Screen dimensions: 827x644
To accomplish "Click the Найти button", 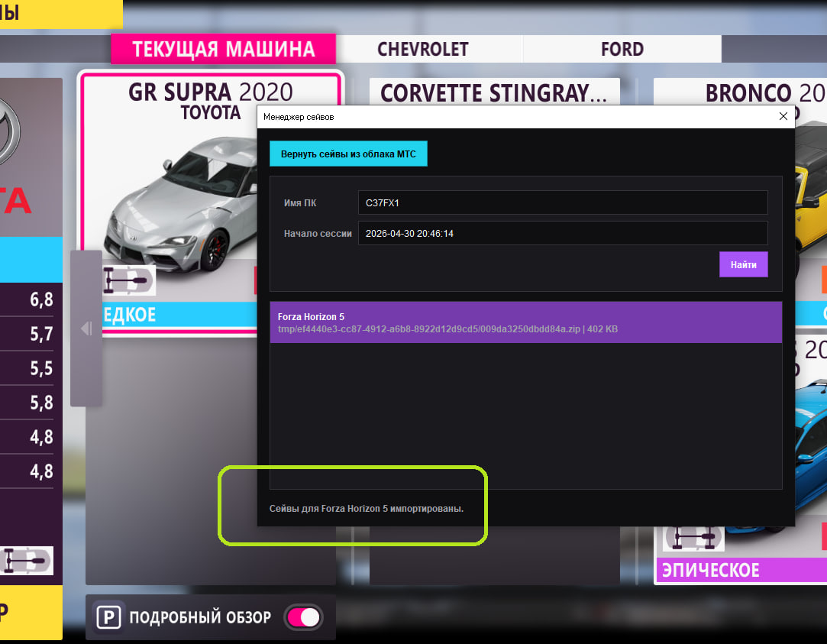I will (x=743, y=264).
